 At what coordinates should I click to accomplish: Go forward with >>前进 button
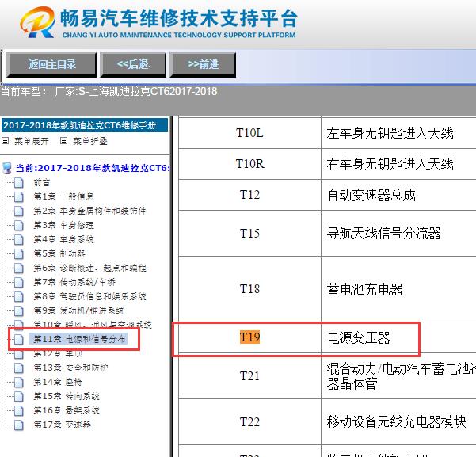pos(203,64)
